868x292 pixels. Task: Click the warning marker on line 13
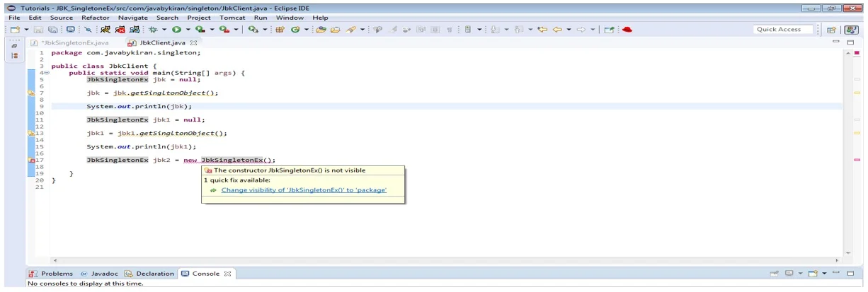click(31, 133)
